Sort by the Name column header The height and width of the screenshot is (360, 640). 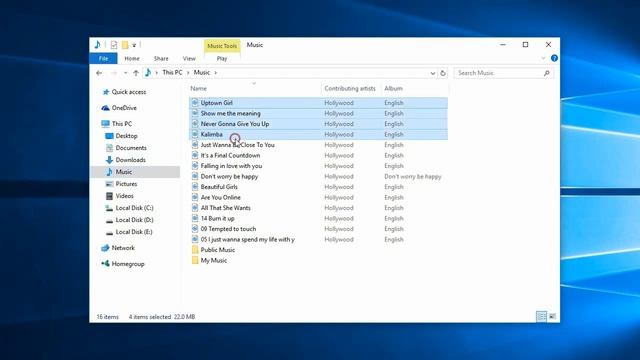(198, 88)
